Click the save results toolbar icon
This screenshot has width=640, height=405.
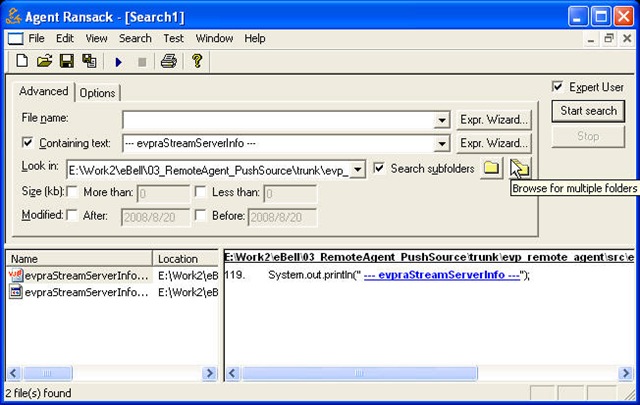click(89, 62)
